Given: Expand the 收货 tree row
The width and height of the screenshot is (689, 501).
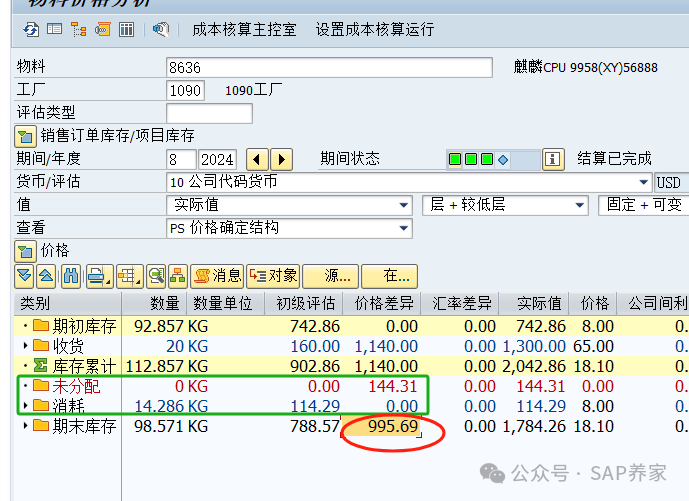Looking at the screenshot, I should [x=25, y=346].
